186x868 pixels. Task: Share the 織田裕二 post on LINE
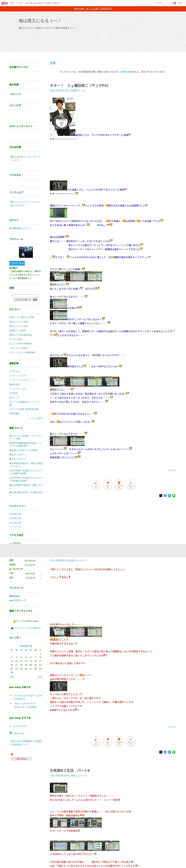174,496
